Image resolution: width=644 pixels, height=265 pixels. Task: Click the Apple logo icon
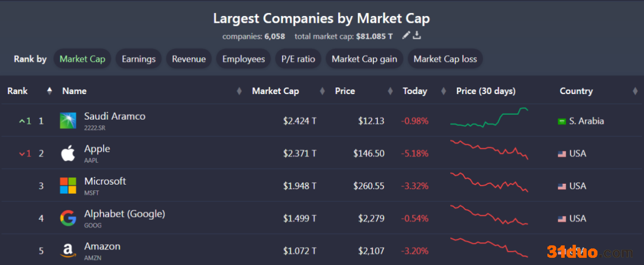click(x=68, y=154)
